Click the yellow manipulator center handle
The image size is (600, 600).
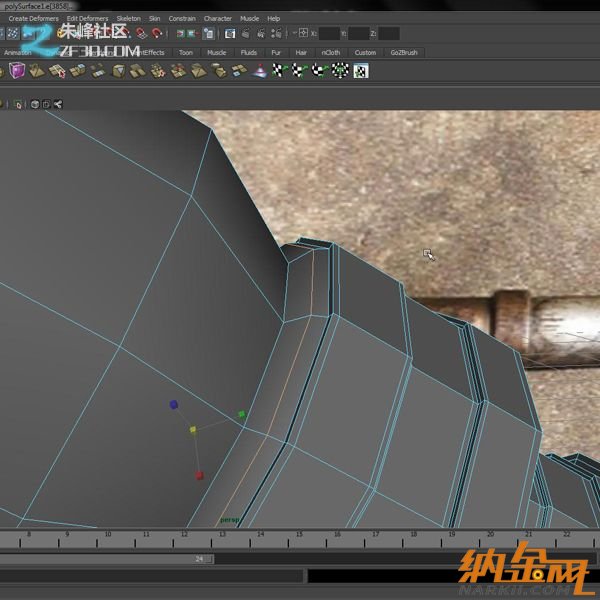(193, 430)
